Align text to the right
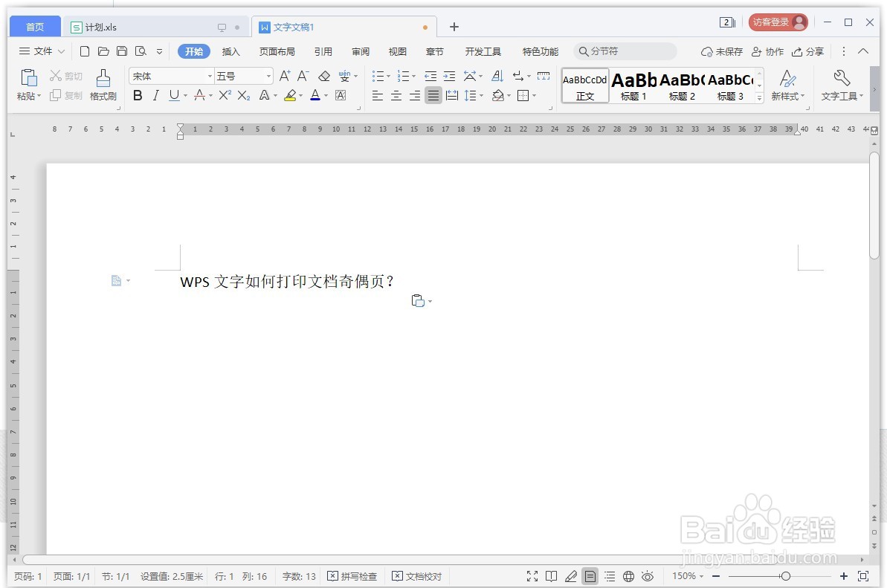The image size is (887, 588). [415, 96]
